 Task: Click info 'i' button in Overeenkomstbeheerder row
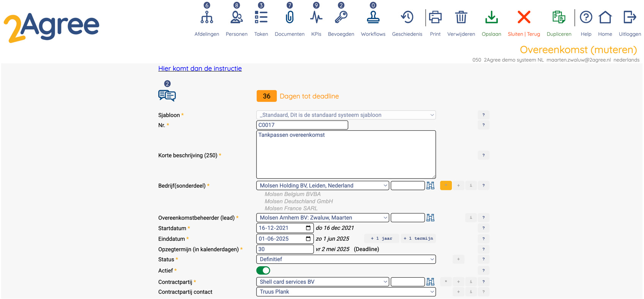tap(471, 218)
